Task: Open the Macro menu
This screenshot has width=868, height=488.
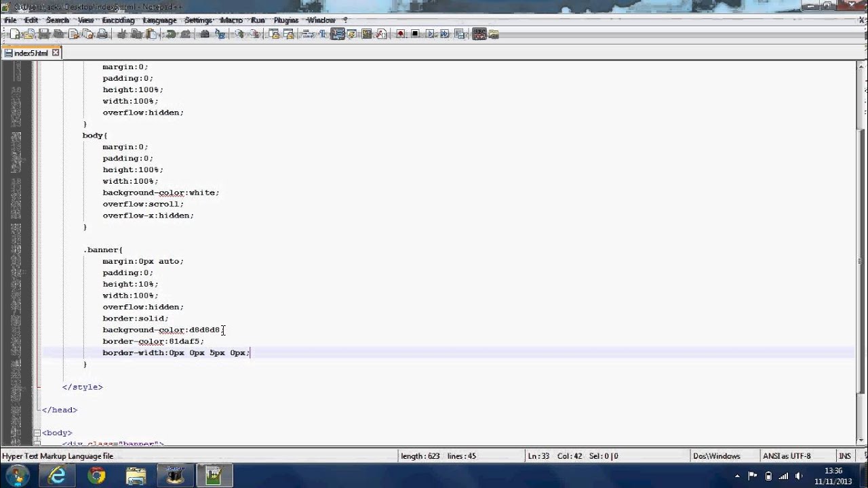Action: coord(231,20)
